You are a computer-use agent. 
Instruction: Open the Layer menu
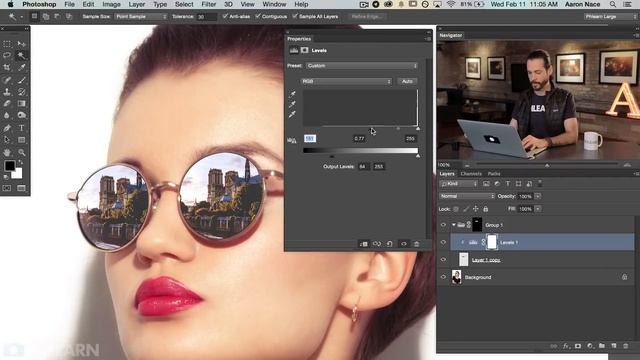(137, 4)
